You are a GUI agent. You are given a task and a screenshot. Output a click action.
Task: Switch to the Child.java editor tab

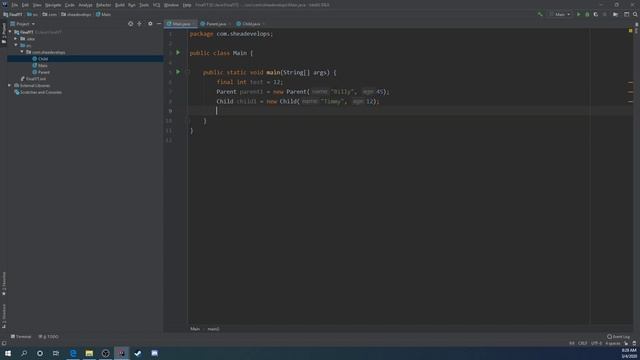[250, 24]
